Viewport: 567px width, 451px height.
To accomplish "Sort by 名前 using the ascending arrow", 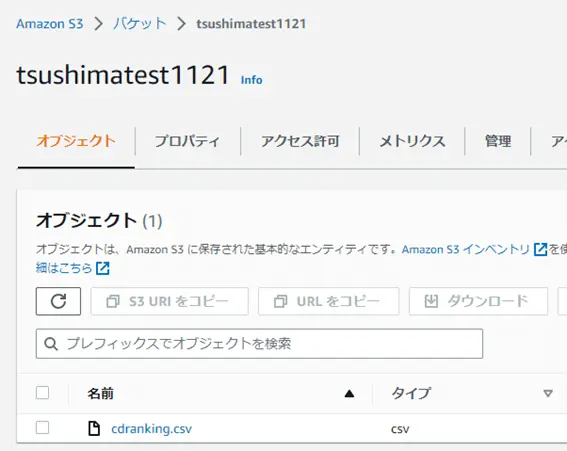I will pos(349,393).
